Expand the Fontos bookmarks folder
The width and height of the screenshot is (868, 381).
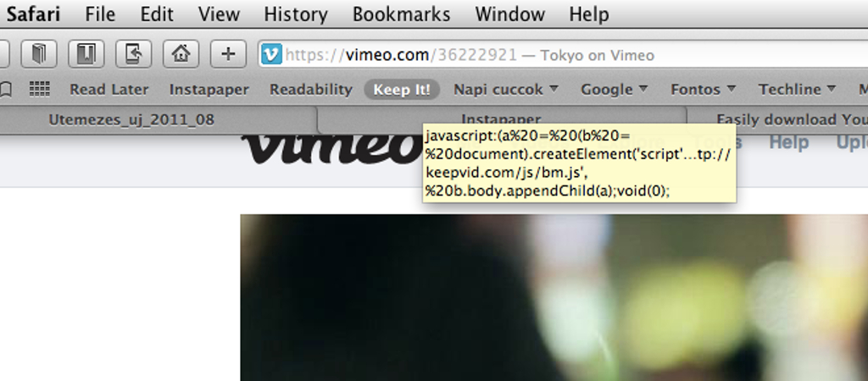(x=703, y=89)
